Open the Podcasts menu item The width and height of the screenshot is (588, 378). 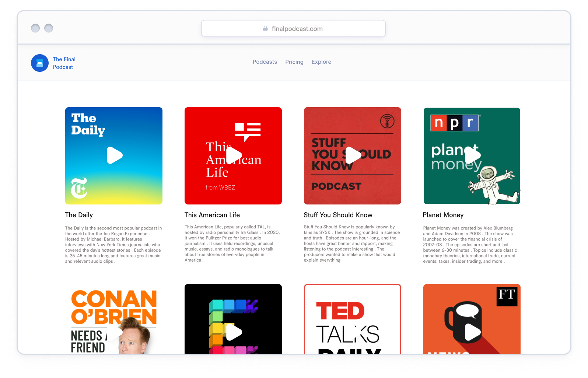(265, 62)
